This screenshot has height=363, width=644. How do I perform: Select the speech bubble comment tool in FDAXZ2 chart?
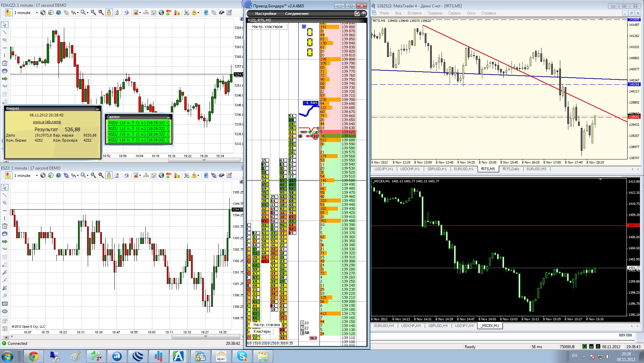pyautogui.click(x=5, y=71)
